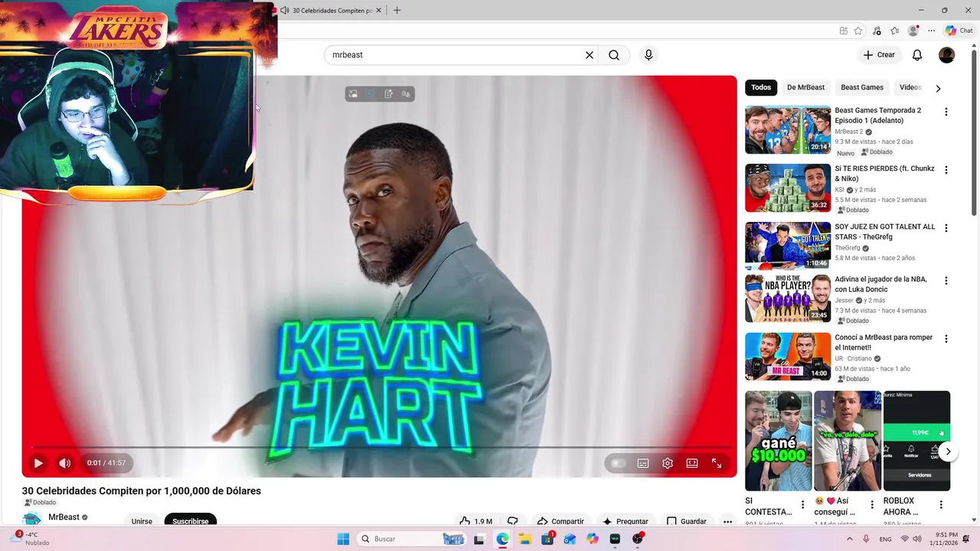Open the video player settings gear
Viewport: 980px width, 551px height.
click(668, 463)
